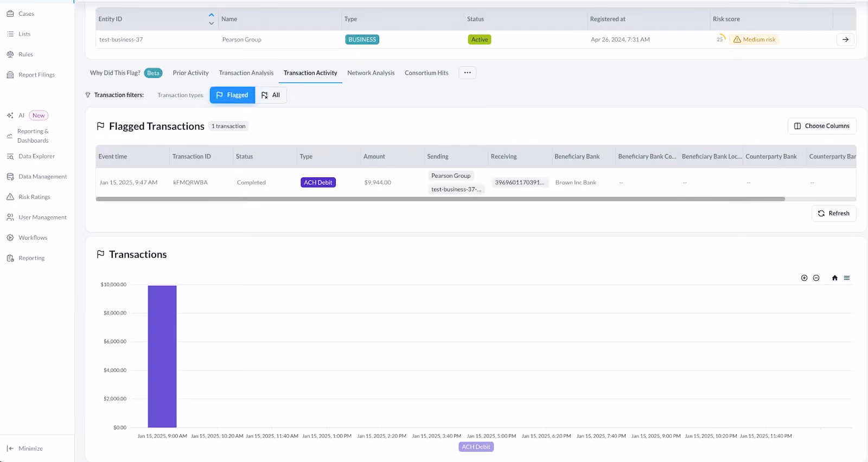Open Reporting in the sidebar
The image size is (868, 462).
pos(25,258)
